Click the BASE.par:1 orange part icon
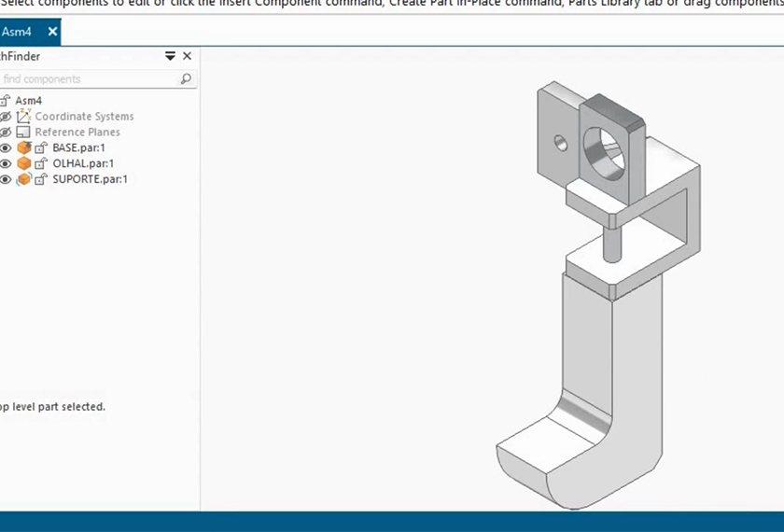Screen dimensions: 784x532 tap(24, 147)
